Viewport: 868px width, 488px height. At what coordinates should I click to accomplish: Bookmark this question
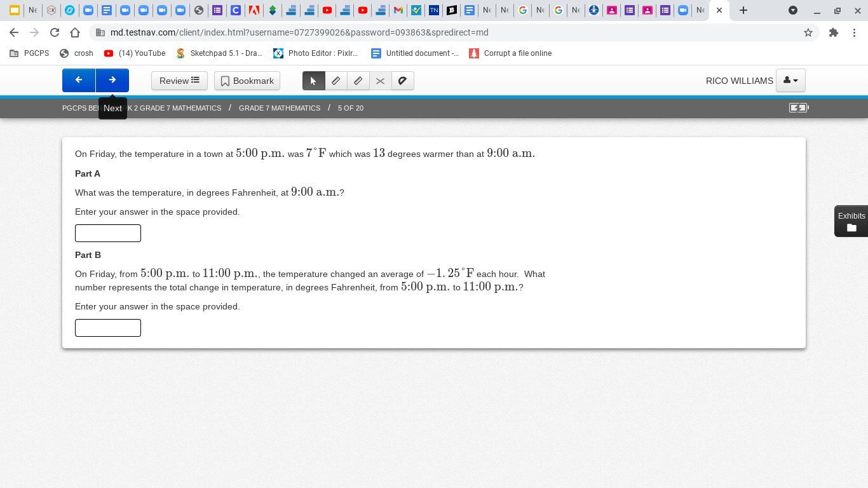click(x=247, y=81)
